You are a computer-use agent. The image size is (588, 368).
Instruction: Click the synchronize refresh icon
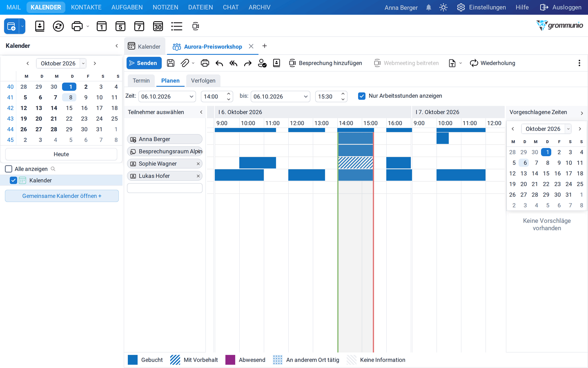coord(58,27)
